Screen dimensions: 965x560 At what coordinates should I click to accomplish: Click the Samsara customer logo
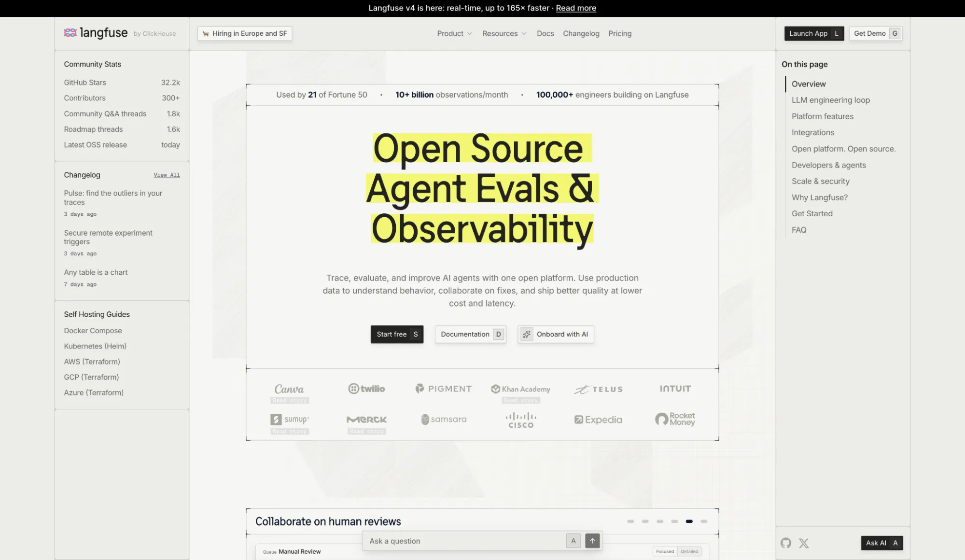pyautogui.click(x=444, y=419)
